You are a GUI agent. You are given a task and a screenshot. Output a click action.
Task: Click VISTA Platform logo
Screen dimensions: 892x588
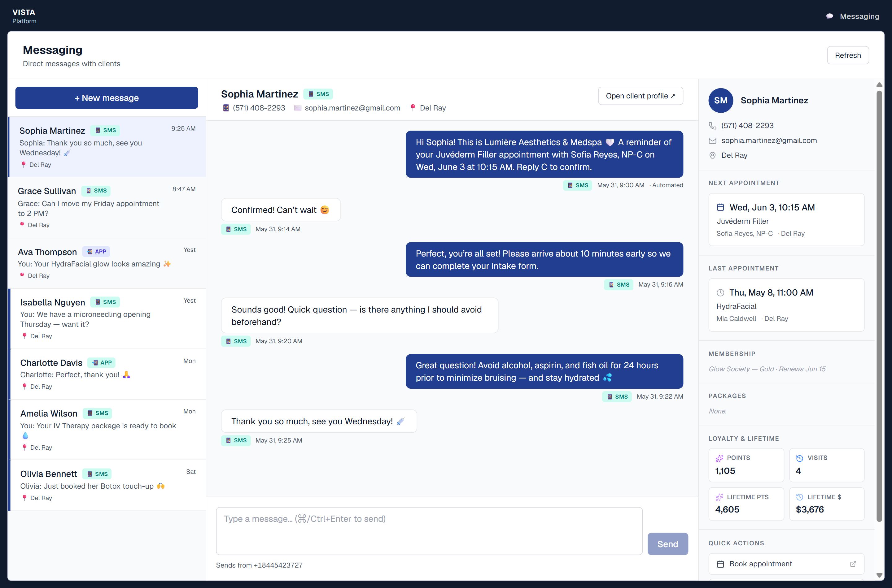pyautogui.click(x=24, y=16)
